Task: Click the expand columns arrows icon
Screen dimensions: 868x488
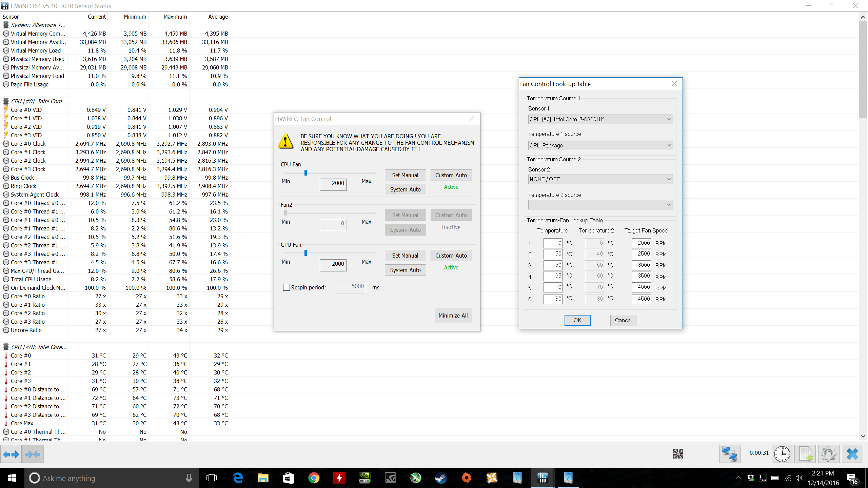Action: click(x=11, y=454)
